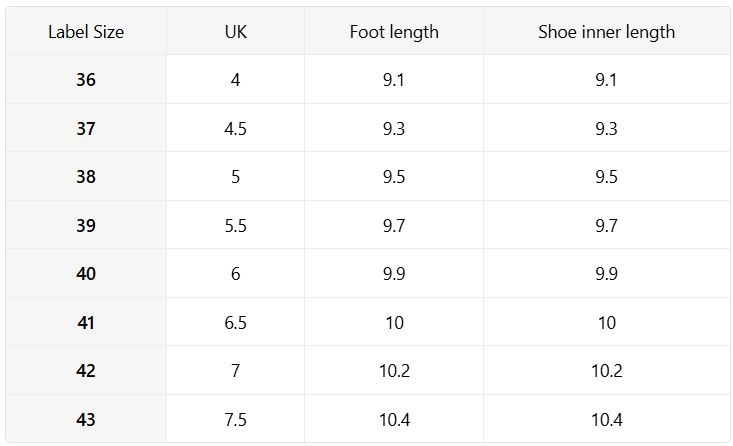
Task: Click the 9.1 value under Foot length
Action: point(394,79)
